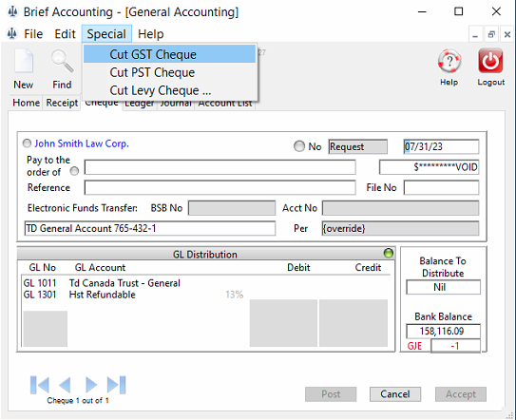This screenshot has width=516, height=420.
Task: Click the Post button
Action: coord(331,394)
